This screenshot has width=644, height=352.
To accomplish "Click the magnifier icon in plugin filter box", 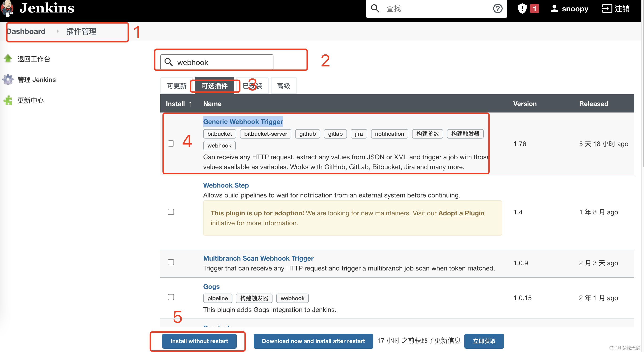I will point(169,62).
